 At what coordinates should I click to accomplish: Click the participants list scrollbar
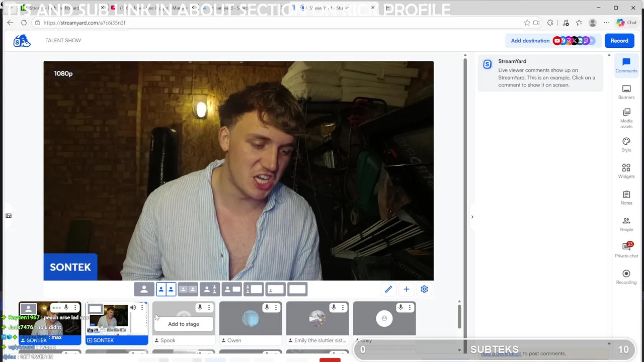(x=459, y=316)
